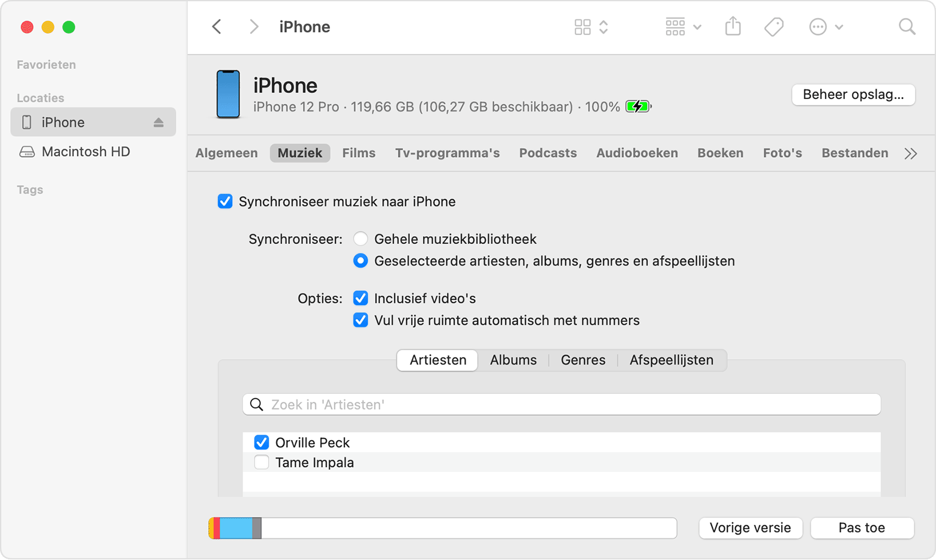The width and height of the screenshot is (936, 560).
Task: Switch to the Boeken tab
Action: (721, 153)
